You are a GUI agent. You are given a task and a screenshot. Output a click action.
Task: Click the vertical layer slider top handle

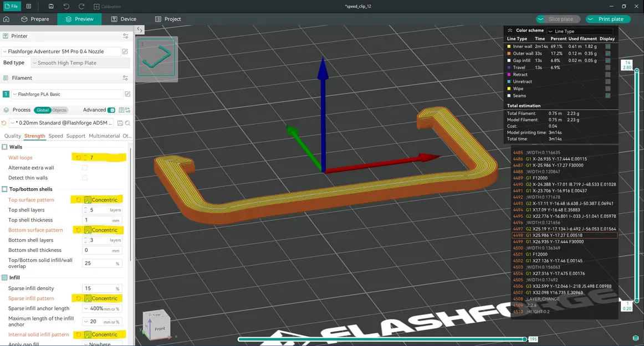tap(637, 71)
